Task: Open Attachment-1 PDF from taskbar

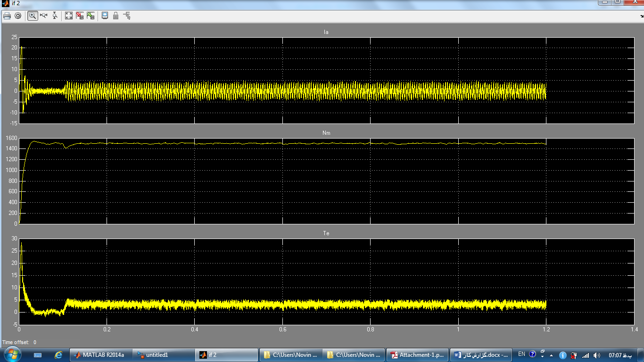Action: (417, 355)
